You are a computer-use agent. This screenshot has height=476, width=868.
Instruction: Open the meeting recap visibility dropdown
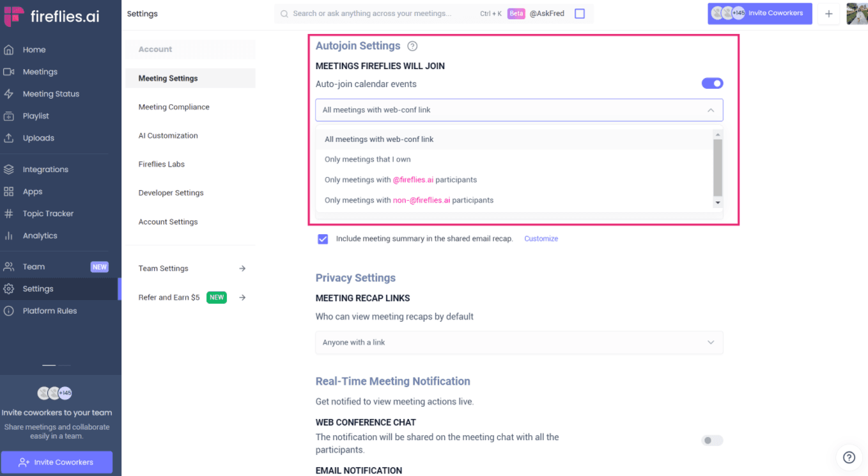(x=519, y=342)
